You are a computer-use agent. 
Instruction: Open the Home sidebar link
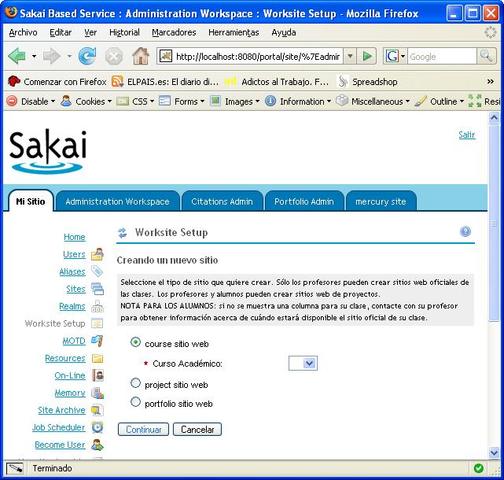[74, 237]
